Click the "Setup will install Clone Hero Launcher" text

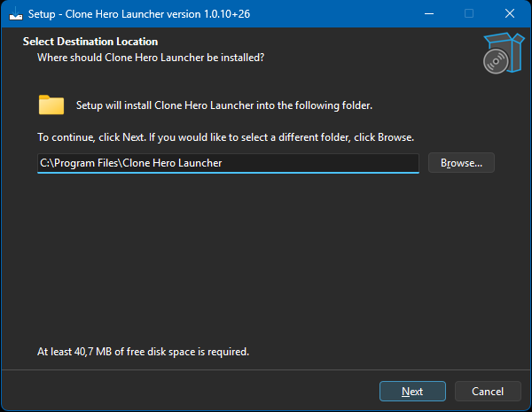tap(224, 105)
